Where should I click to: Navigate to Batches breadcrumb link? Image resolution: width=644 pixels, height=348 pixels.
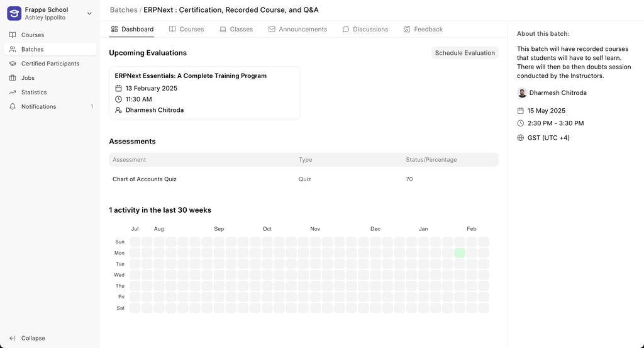[124, 10]
